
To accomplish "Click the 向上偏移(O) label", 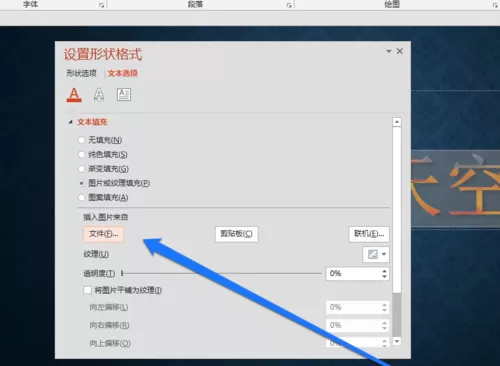I will [110, 343].
